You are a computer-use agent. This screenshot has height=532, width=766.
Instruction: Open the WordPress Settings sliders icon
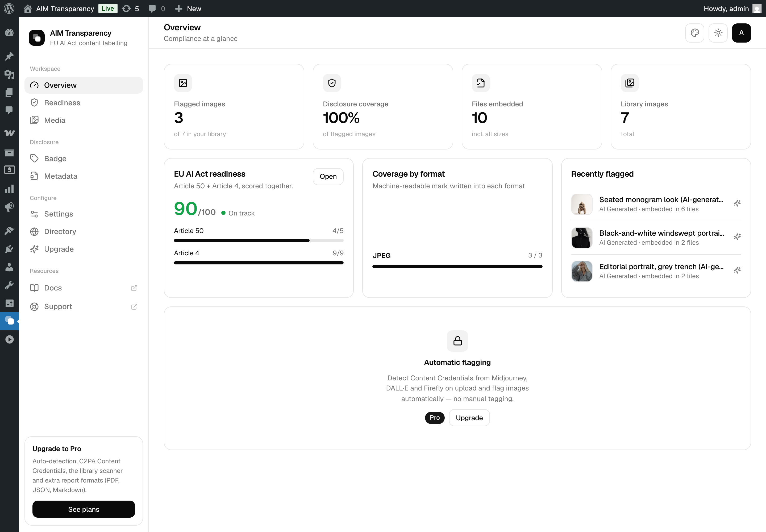tap(9, 303)
